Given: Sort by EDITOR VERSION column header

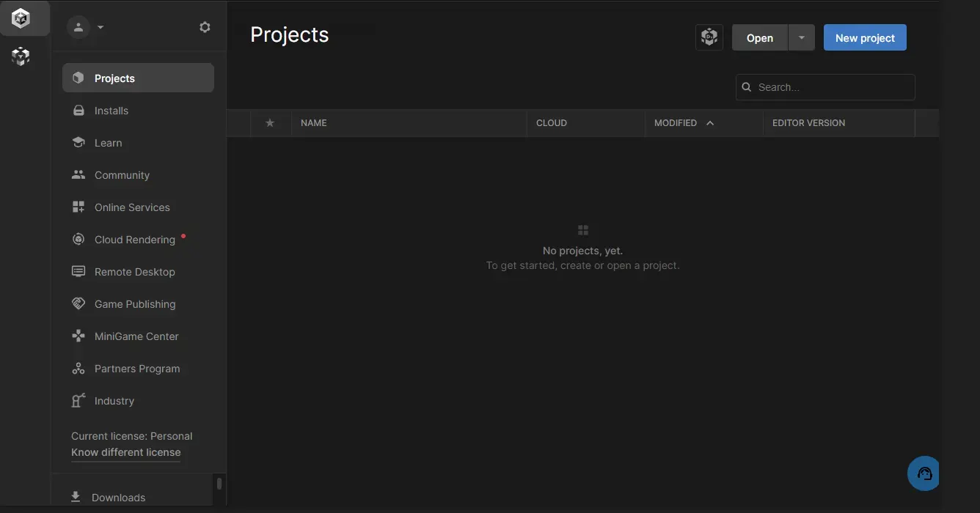Looking at the screenshot, I should 808,123.
